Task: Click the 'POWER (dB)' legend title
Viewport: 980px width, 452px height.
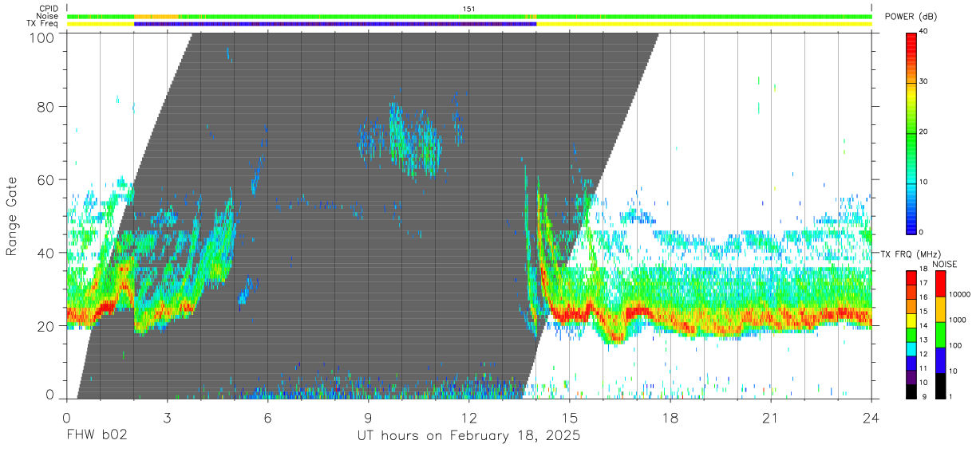Action: [911, 17]
